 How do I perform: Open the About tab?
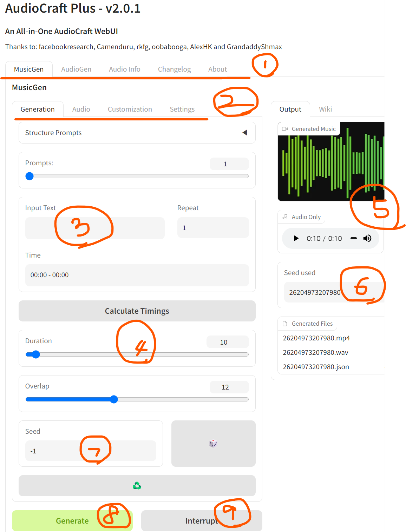[x=218, y=69]
